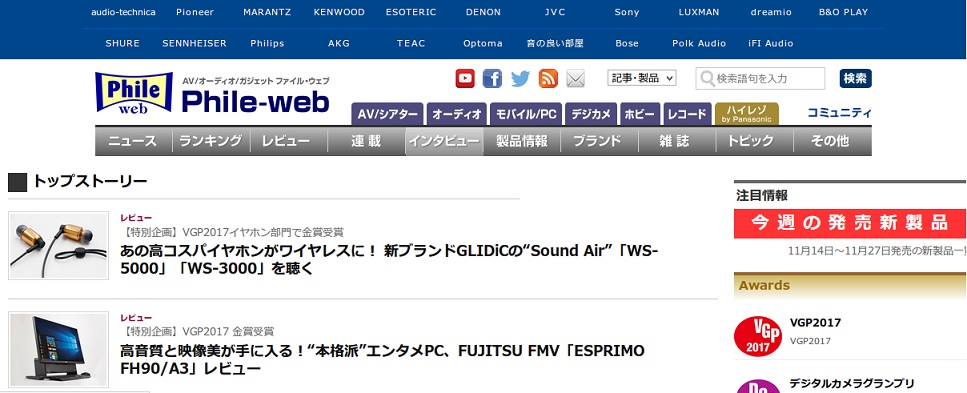The width and height of the screenshot is (967, 393).
Task: Visit the JVC brand link
Action: click(555, 12)
